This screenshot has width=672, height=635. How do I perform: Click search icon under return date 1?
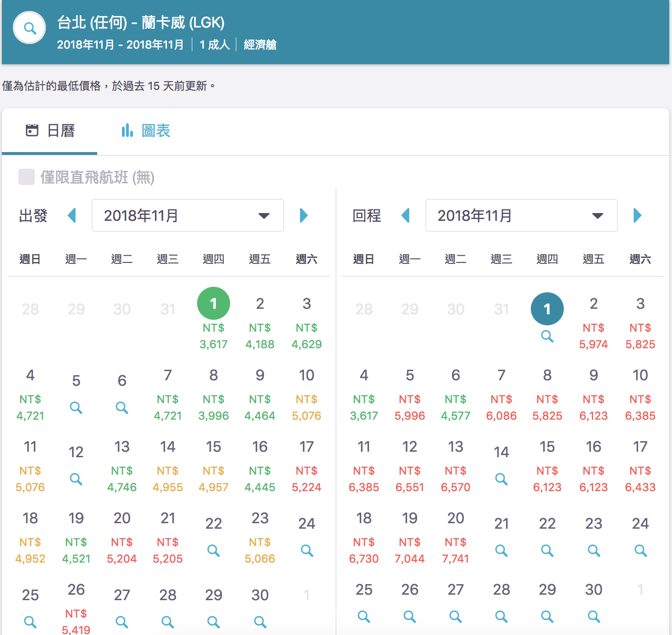click(x=547, y=336)
